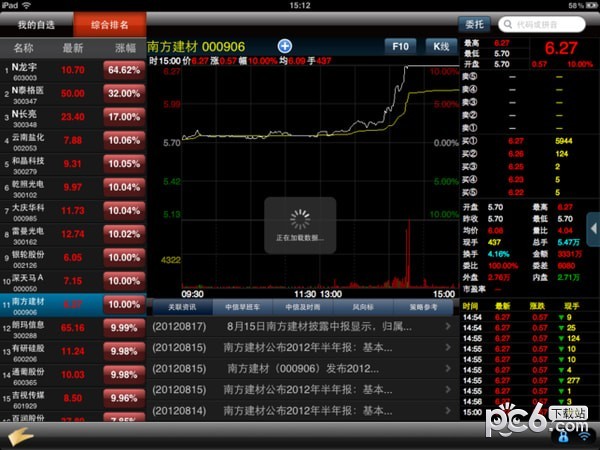The image size is (600, 450).
Task: Tap the magnifier icon in the search box
Action: click(508, 24)
